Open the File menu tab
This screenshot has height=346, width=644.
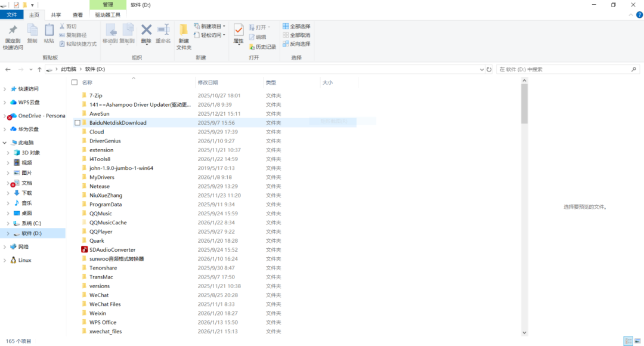(11, 15)
